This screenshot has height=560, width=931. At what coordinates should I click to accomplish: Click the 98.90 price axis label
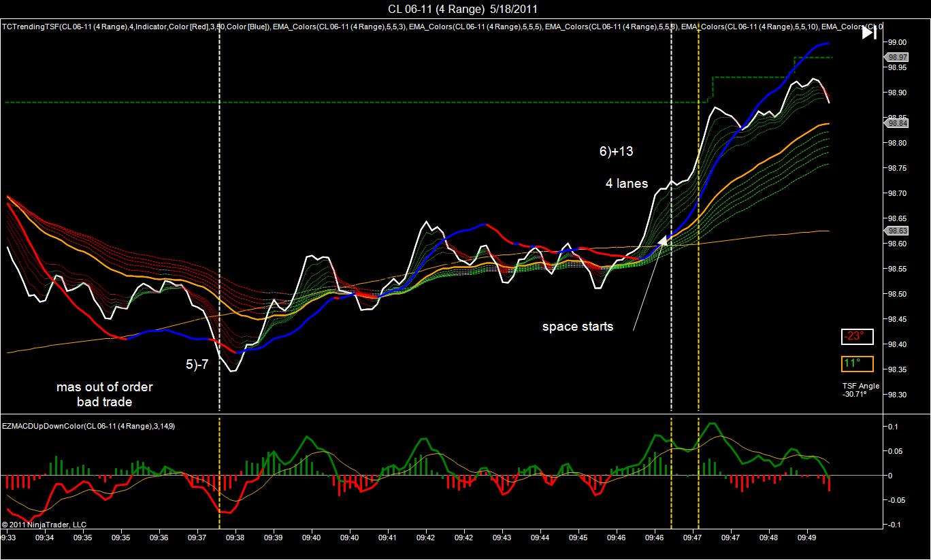pyautogui.click(x=898, y=93)
